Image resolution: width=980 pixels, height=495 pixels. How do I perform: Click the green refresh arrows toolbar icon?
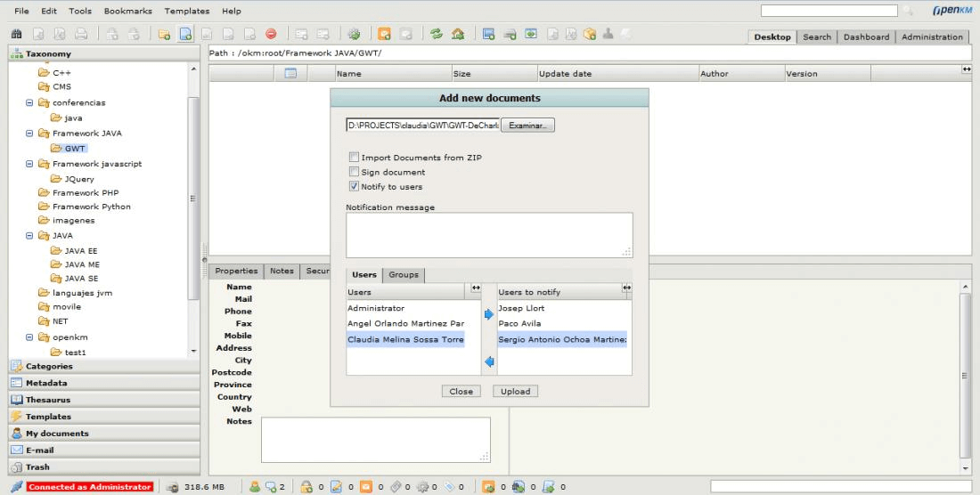[x=437, y=35]
